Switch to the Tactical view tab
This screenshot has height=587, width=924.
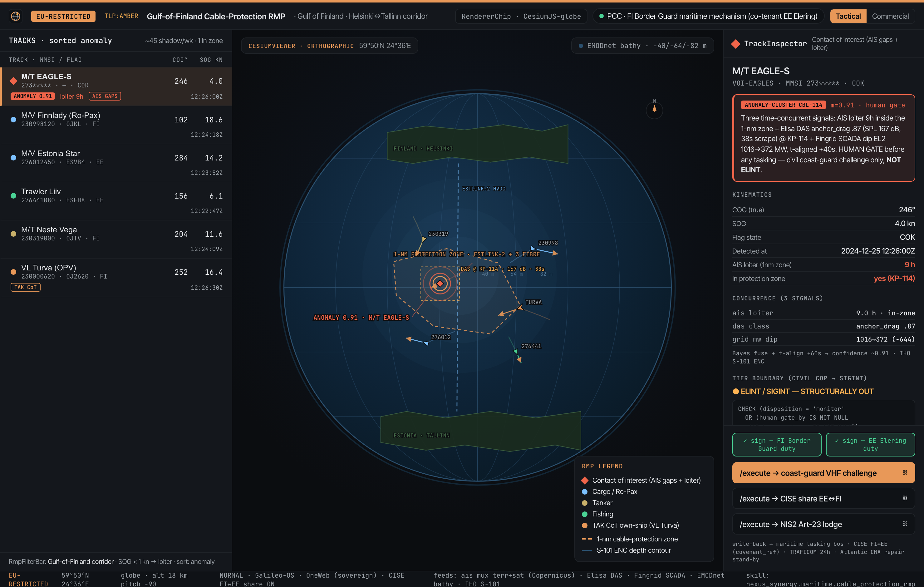click(848, 16)
